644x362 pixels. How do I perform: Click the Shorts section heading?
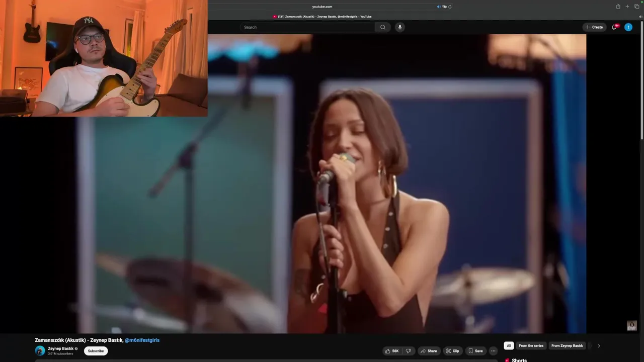pos(519,360)
